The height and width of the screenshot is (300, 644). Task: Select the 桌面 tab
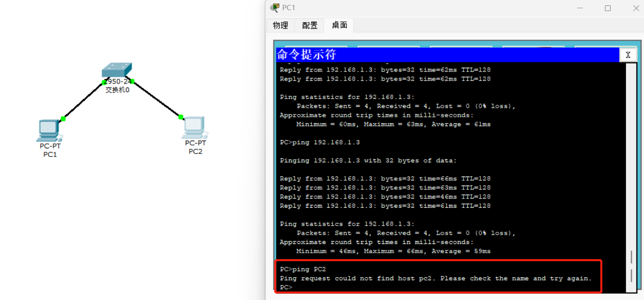[339, 25]
